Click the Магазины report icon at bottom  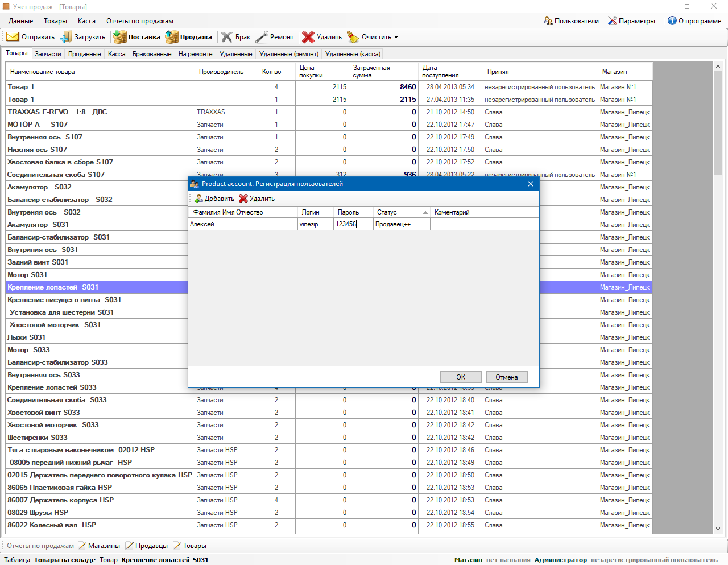tap(82, 546)
